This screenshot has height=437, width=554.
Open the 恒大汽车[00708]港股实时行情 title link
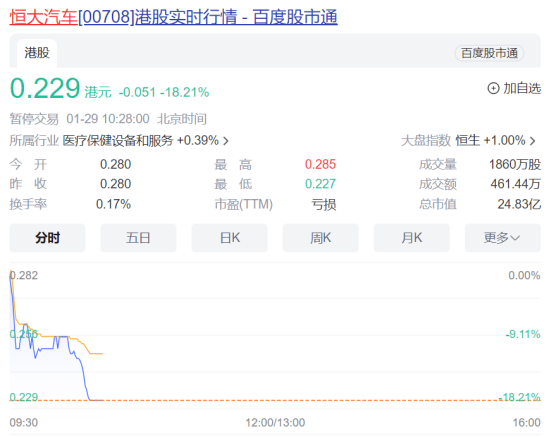pos(173,17)
